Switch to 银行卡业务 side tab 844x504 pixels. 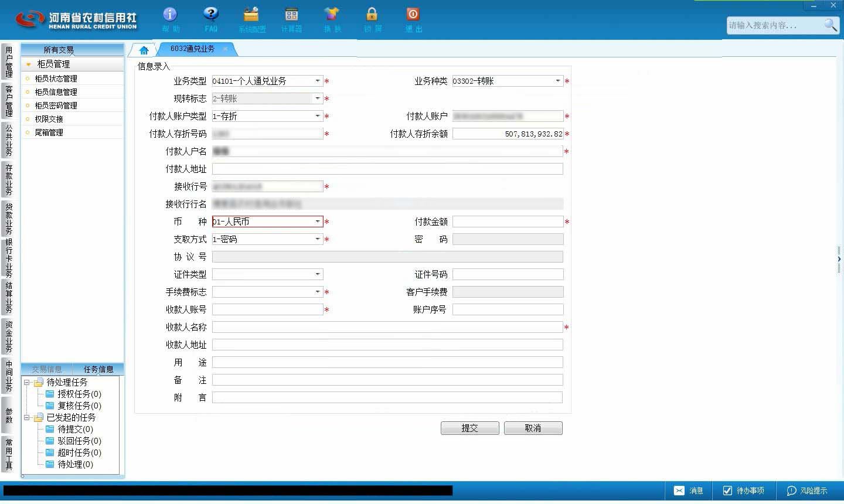point(9,258)
